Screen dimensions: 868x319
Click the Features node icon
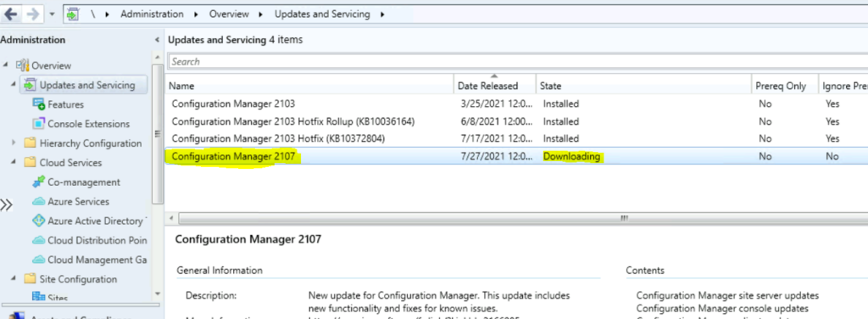click(x=39, y=104)
